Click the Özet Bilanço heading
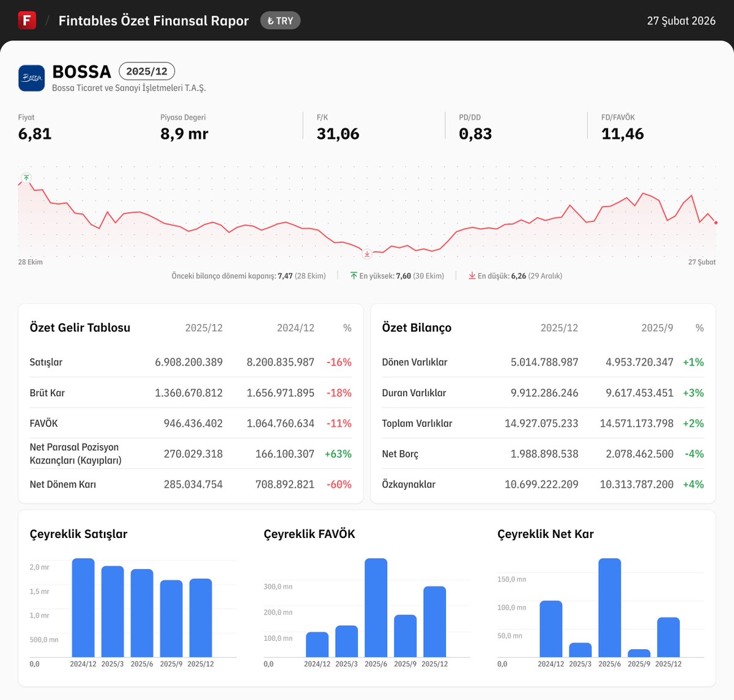The height and width of the screenshot is (700, 734). coord(417,328)
